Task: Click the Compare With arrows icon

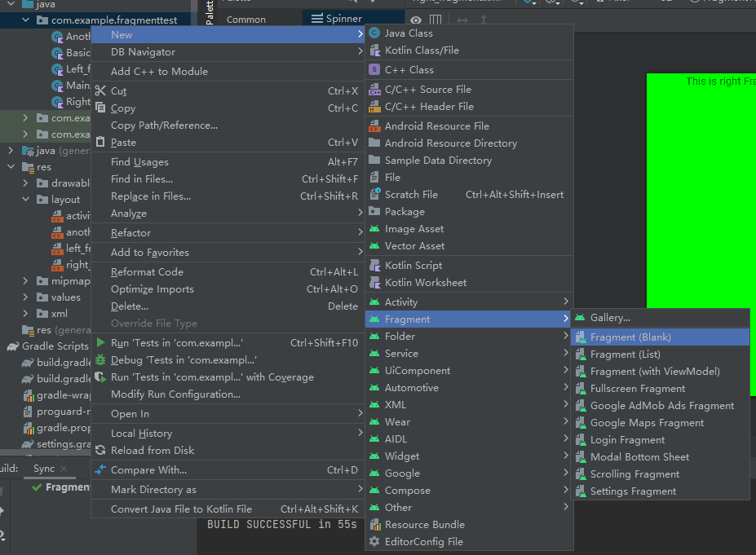Action: click(x=100, y=469)
